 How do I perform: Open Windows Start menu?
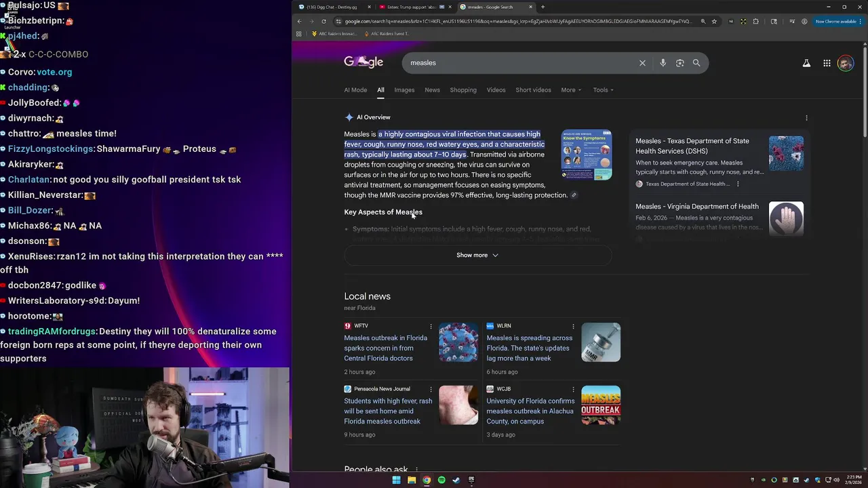coord(396,480)
